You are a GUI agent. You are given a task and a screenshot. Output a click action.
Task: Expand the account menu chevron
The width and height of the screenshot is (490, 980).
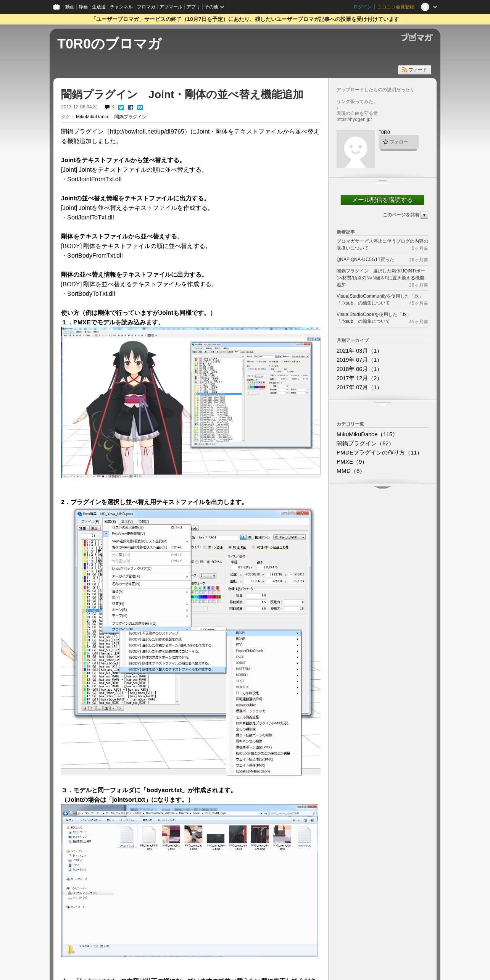[x=435, y=7]
